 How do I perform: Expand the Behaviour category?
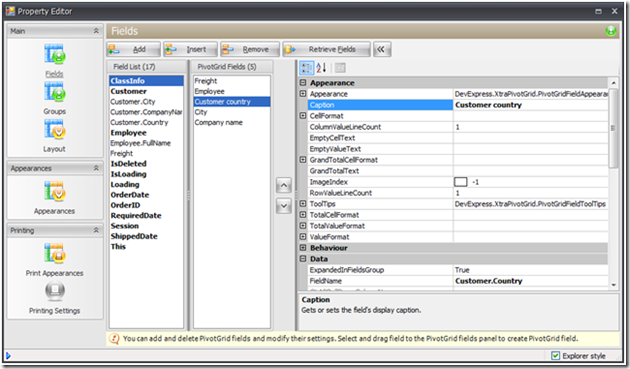303,248
